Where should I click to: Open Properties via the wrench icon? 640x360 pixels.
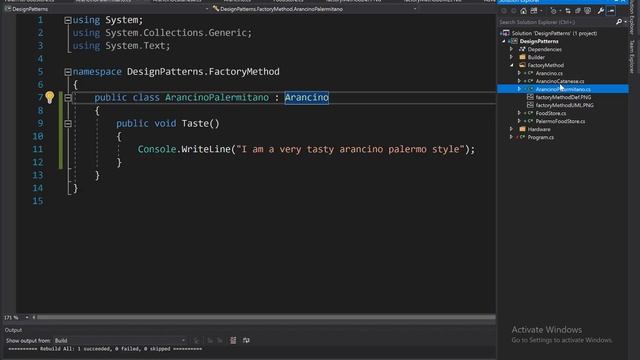click(601, 11)
